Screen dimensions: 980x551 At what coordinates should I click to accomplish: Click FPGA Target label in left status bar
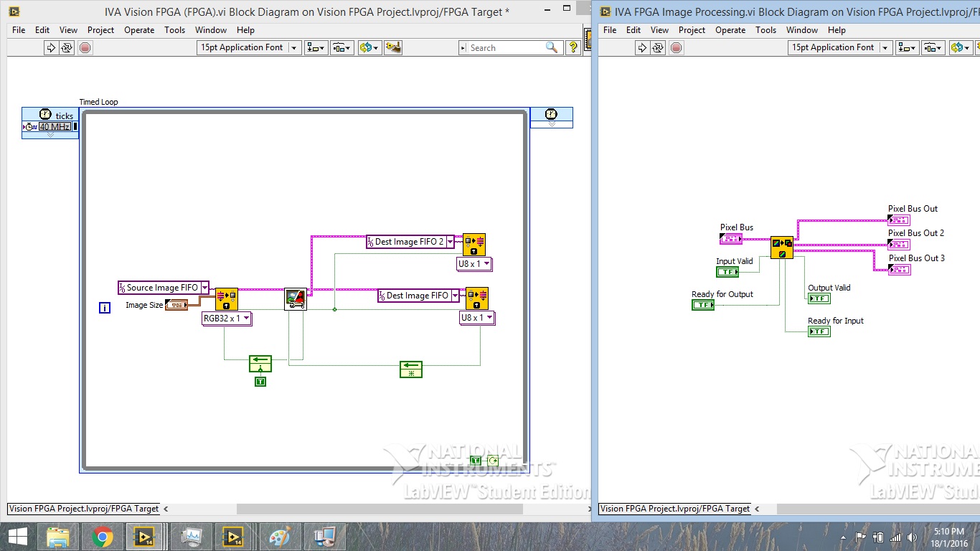(x=84, y=508)
